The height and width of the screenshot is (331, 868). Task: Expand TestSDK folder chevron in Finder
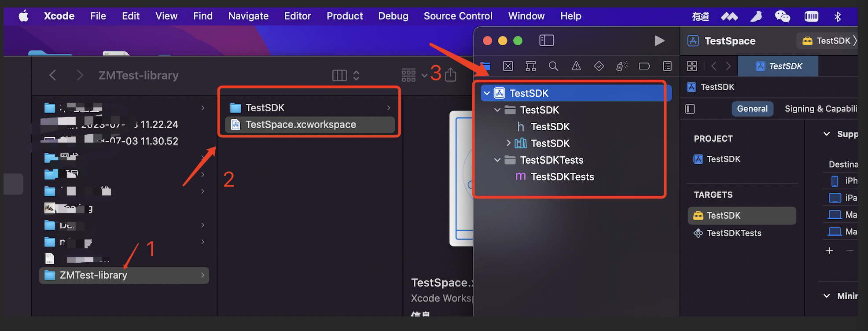click(x=388, y=108)
